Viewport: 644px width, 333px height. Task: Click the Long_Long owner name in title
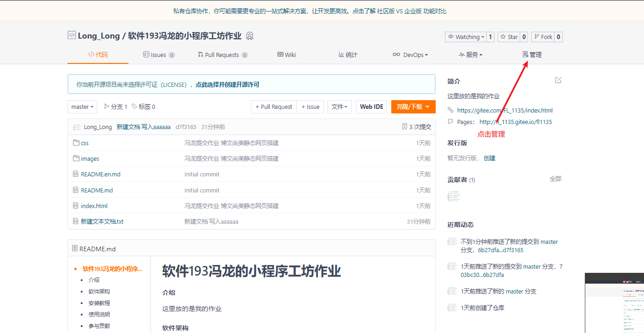(99, 36)
